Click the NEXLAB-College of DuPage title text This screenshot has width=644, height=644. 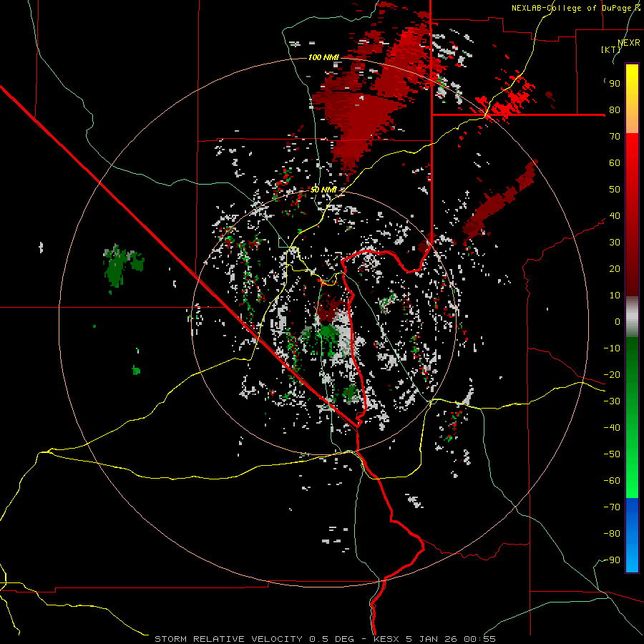click(576, 8)
